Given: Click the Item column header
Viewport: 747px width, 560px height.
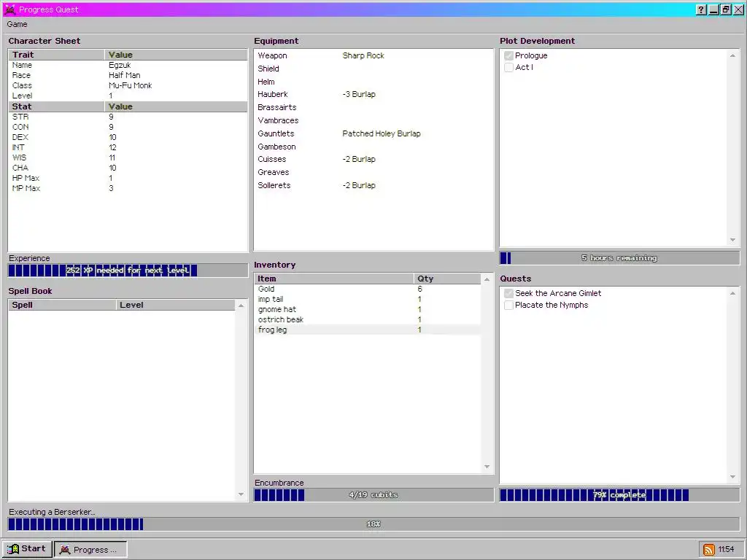Looking at the screenshot, I should tap(334, 279).
